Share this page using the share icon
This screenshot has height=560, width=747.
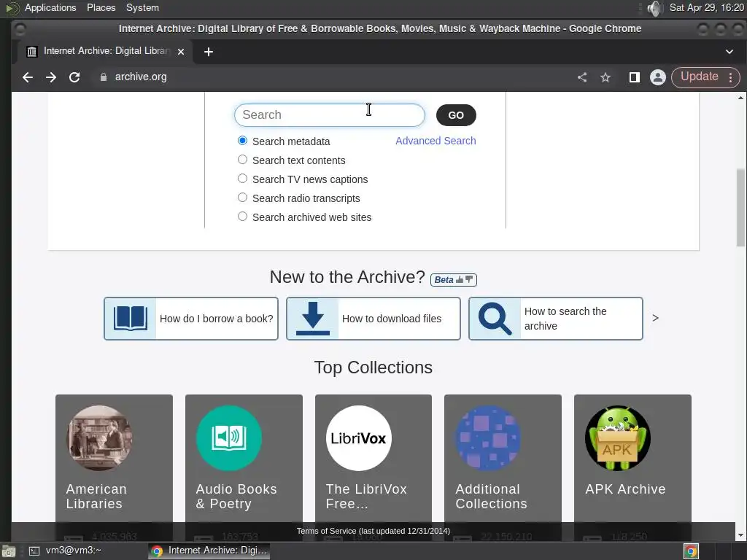pos(582,77)
